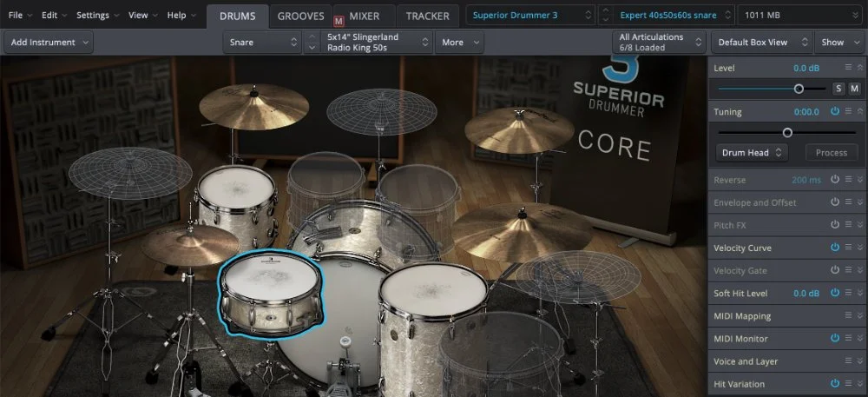Enable the Velocity Gate power button
Screen dimensions: 868x397
pos(835,270)
